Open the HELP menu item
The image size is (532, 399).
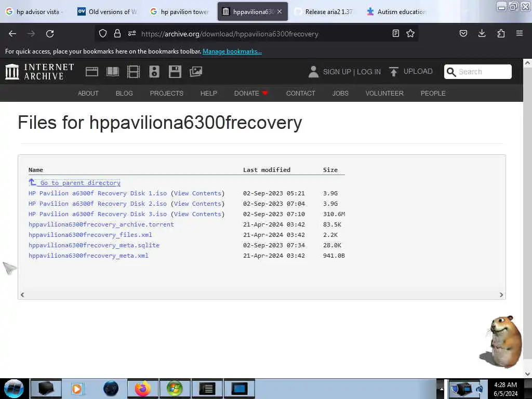pyautogui.click(x=209, y=94)
